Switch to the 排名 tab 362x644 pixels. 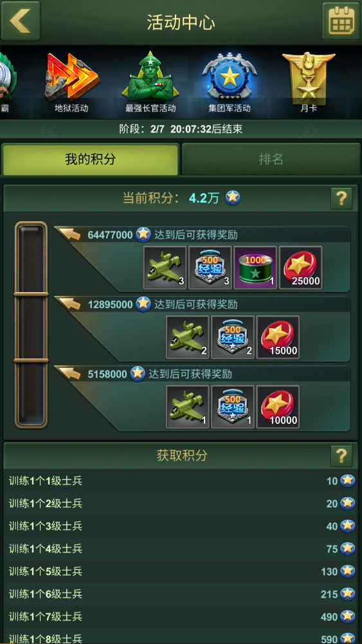point(271,160)
